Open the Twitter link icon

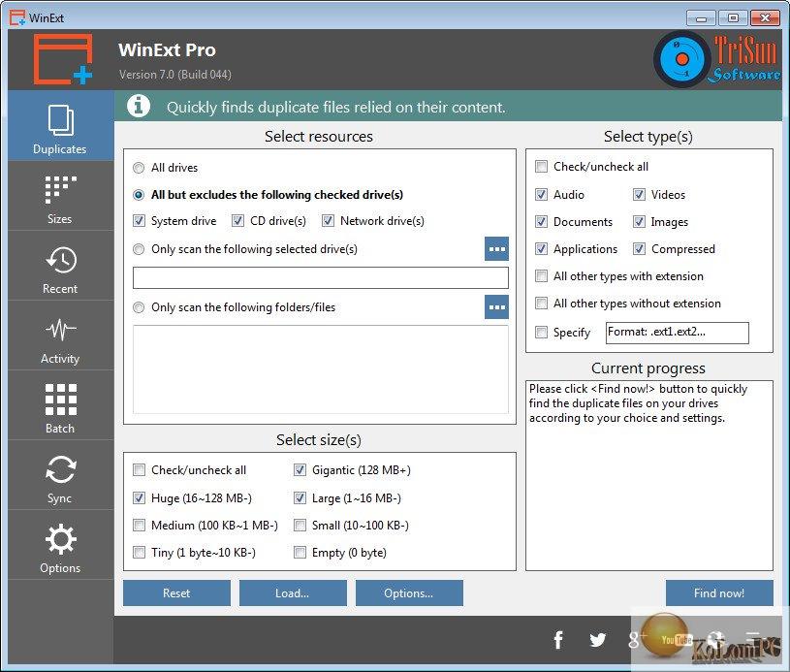coord(597,640)
